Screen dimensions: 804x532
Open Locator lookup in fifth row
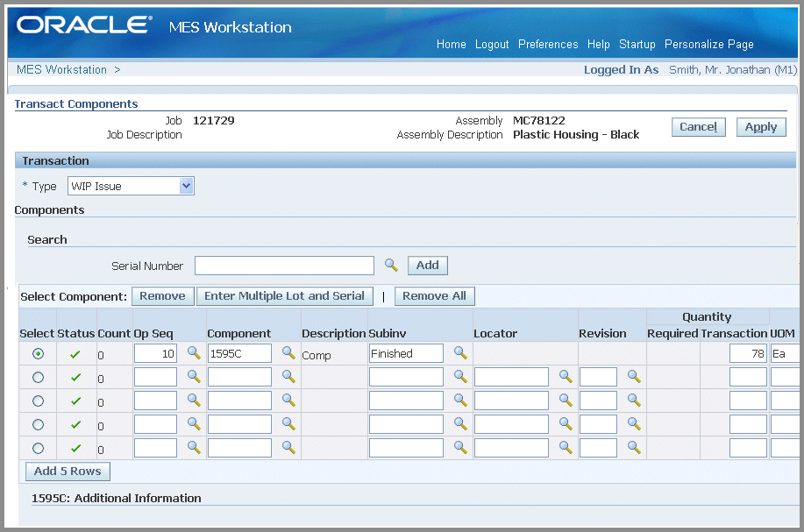click(x=566, y=447)
